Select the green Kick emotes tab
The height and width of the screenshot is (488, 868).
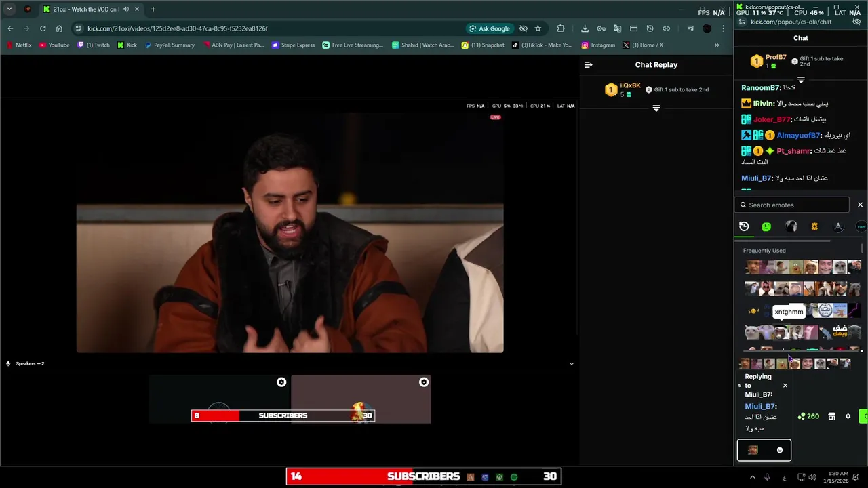[766, 226]
